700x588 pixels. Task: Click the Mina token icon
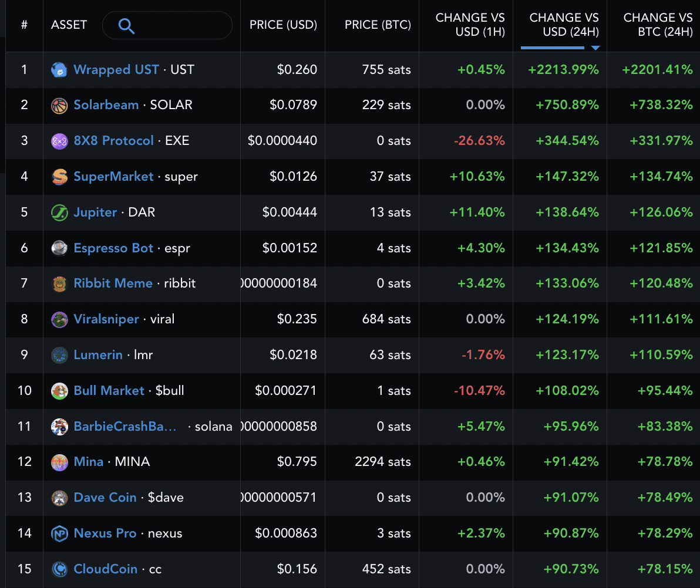tap(59, 462)
